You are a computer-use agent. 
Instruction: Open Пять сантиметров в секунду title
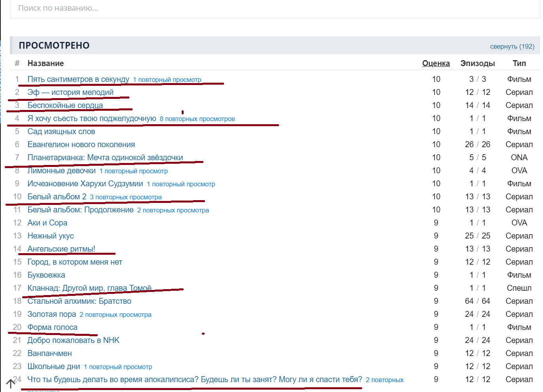[78, 79]
